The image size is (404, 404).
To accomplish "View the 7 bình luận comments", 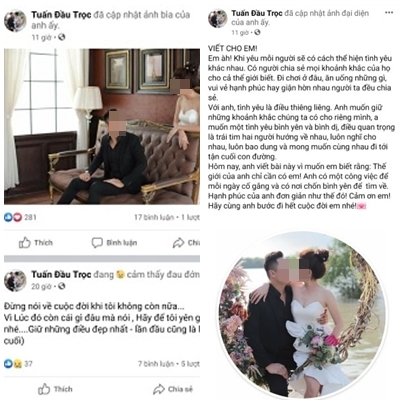I will pyautogui.click(x=156, y=364).
